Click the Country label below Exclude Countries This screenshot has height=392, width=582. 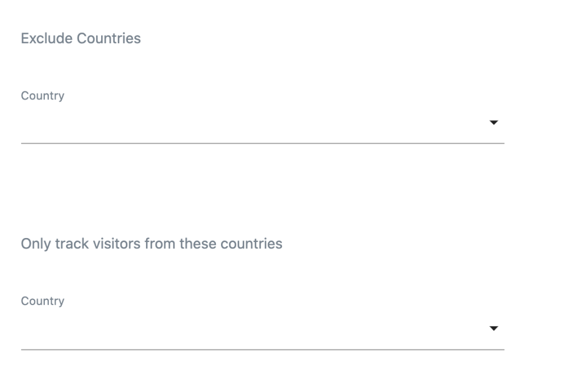pyautogui.click(x=42, y=95)
